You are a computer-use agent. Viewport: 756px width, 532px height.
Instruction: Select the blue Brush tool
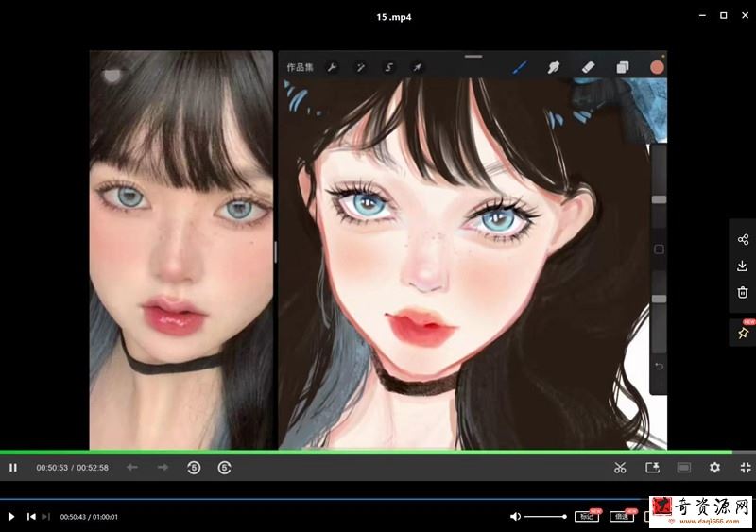519,67
